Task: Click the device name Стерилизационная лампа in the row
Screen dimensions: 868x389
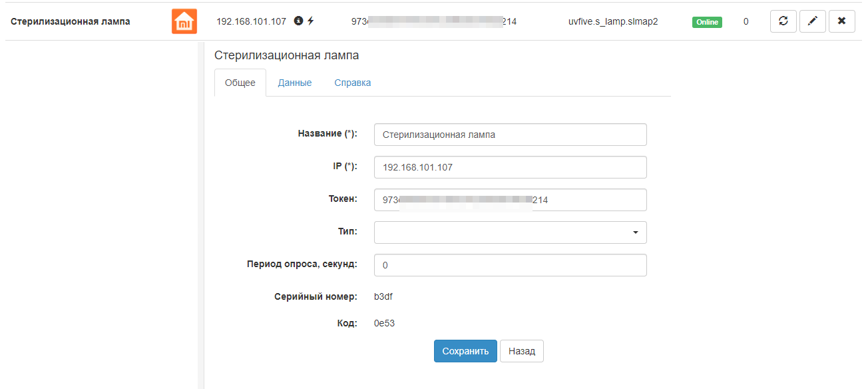Action: [x=70, y=21]
